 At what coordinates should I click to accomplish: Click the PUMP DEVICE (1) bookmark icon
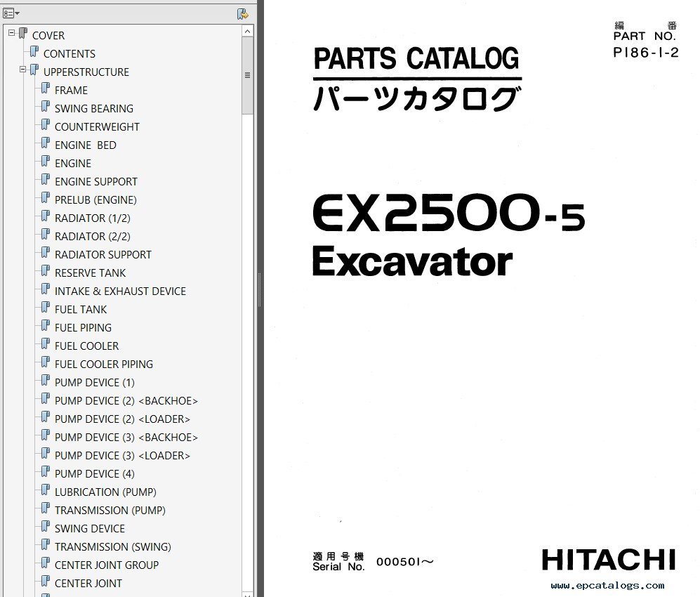click(45, 382)
